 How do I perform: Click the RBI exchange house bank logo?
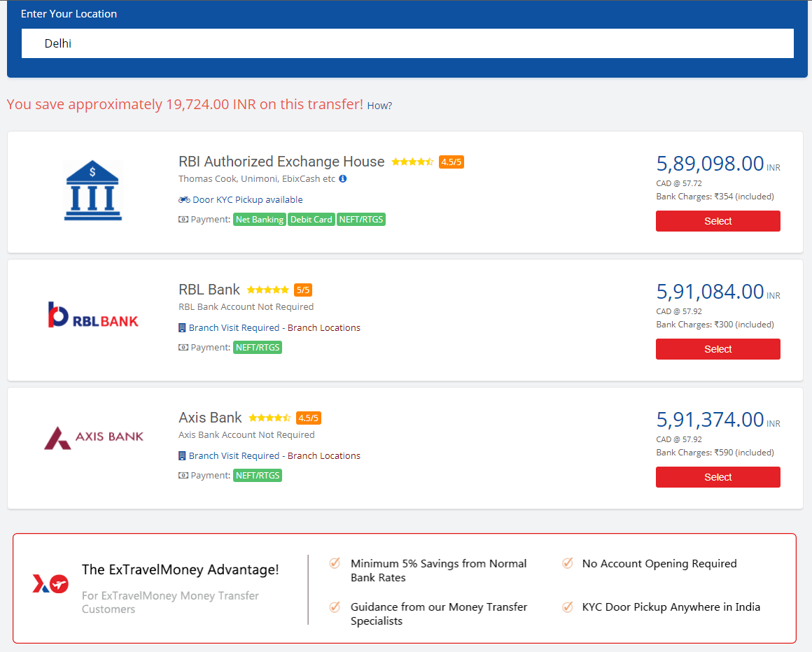pyautogui.click(x=93, y=190)
